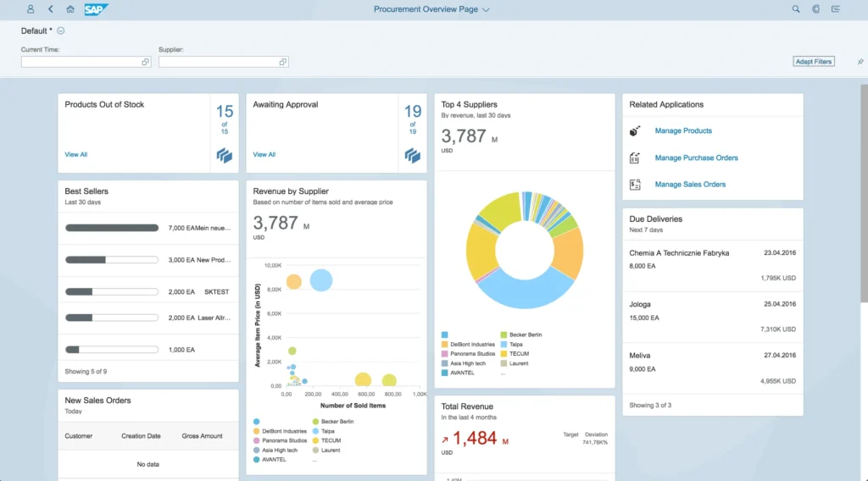
Task: Click the SAP logo
Action: pos(96,9)
